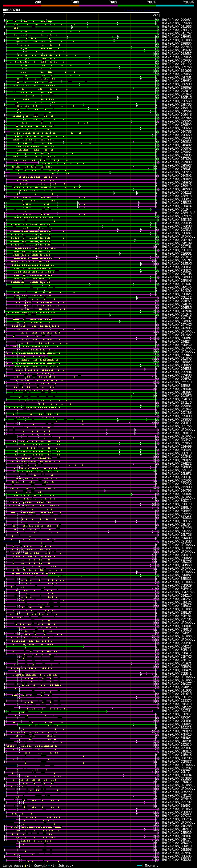197x868 pixels.
Task: Select the UniRef100_A9SB04 label
Action: [177, 494]
